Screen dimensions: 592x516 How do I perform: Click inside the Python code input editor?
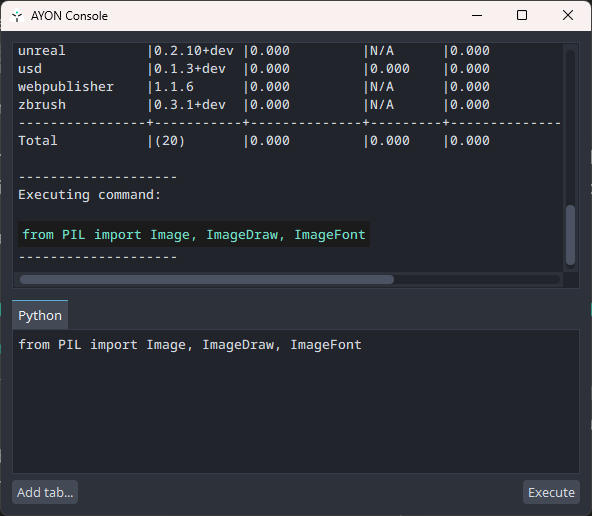(x=296, y=401)
